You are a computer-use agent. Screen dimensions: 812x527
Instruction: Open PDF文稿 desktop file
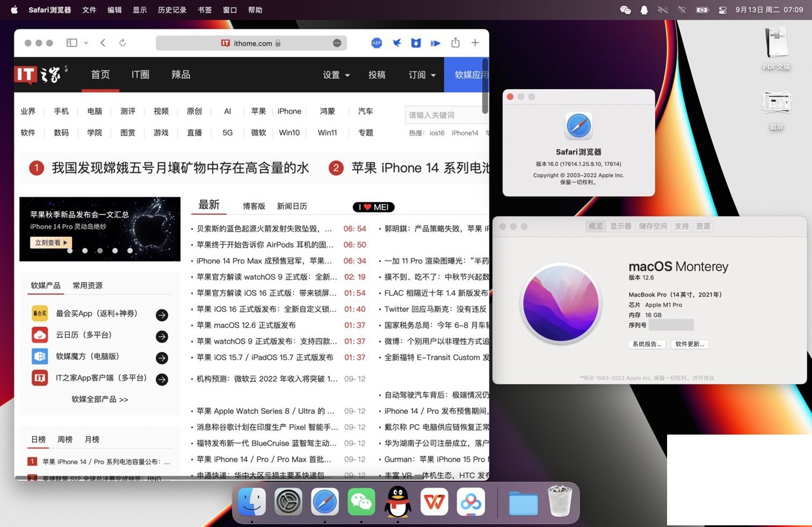point(776,48)
